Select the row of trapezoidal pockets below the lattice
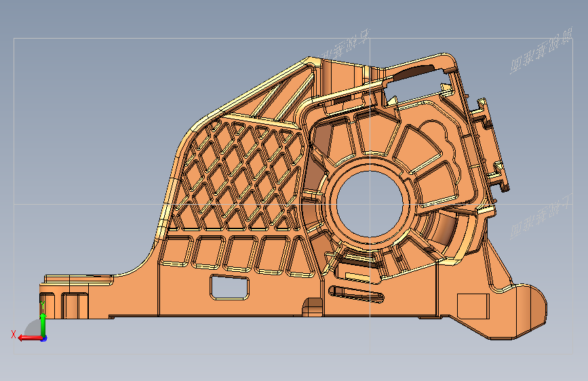This screenshot has height=381, width=588. [x=237, y=256]
